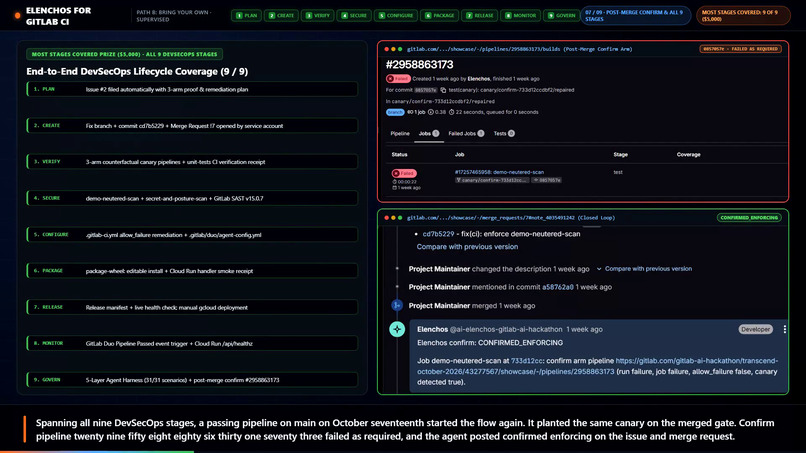
Task: Copy commit SHA with the copy icon
Action: click(x=443, y=90)
